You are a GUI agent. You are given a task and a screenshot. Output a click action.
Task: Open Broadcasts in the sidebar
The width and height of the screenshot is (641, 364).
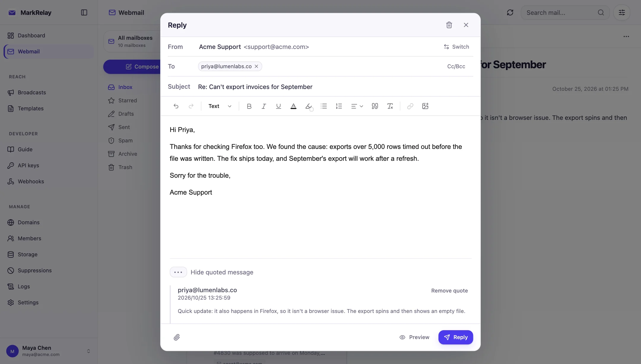coord(49,93)
